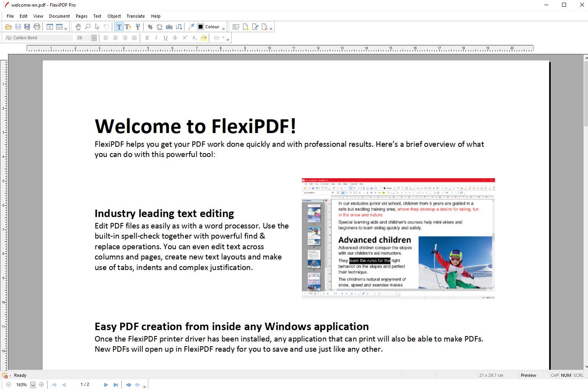Image resolution: width=588 pixels, height=389 pixels.
Task: Open the File menu
Action: [x=10, y=16]
